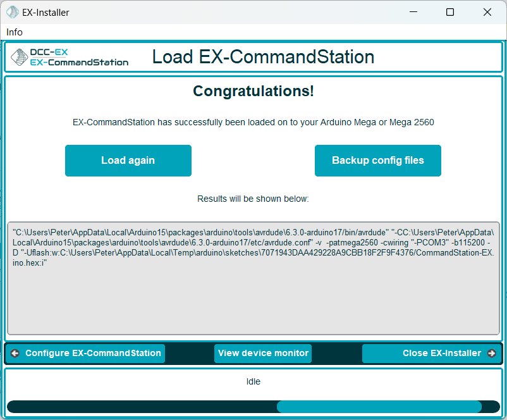The height and width of the screenshot is (420, 507).
Task: Close the window using the title bar X
Action: click(x=487, y=12)
